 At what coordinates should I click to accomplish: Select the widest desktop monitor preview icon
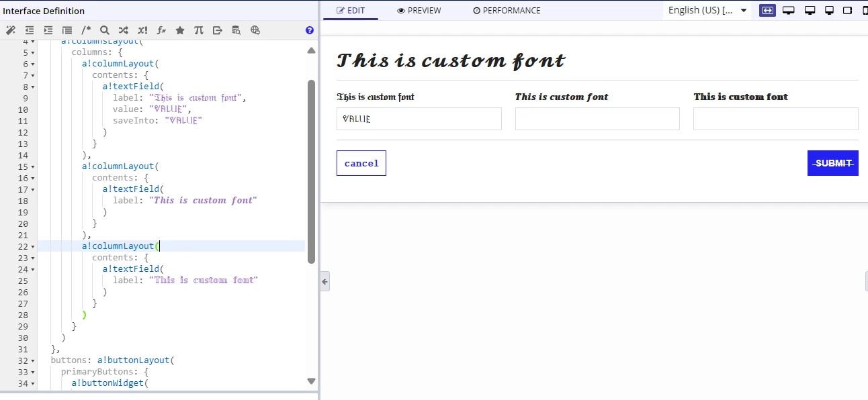[x=789, y=10]
